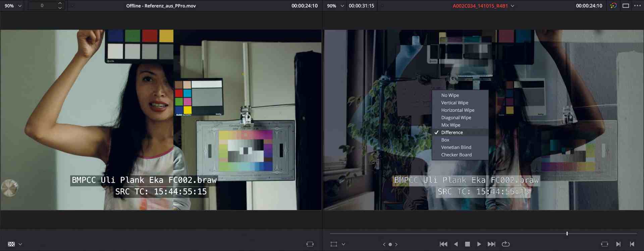This screenshot has width=644, height=251.
Task: Click the checkerboard wipe-style icon in source viewer
Action: tap(11, 244)
